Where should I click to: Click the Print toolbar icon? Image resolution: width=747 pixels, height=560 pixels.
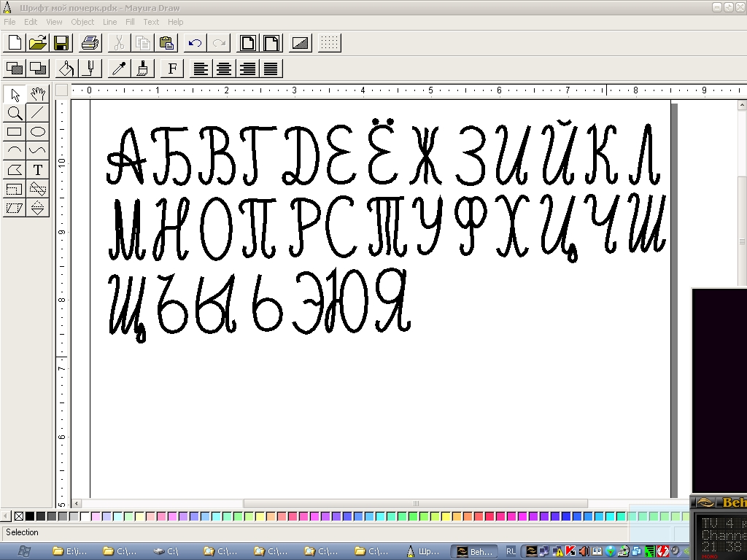[90, 42]
